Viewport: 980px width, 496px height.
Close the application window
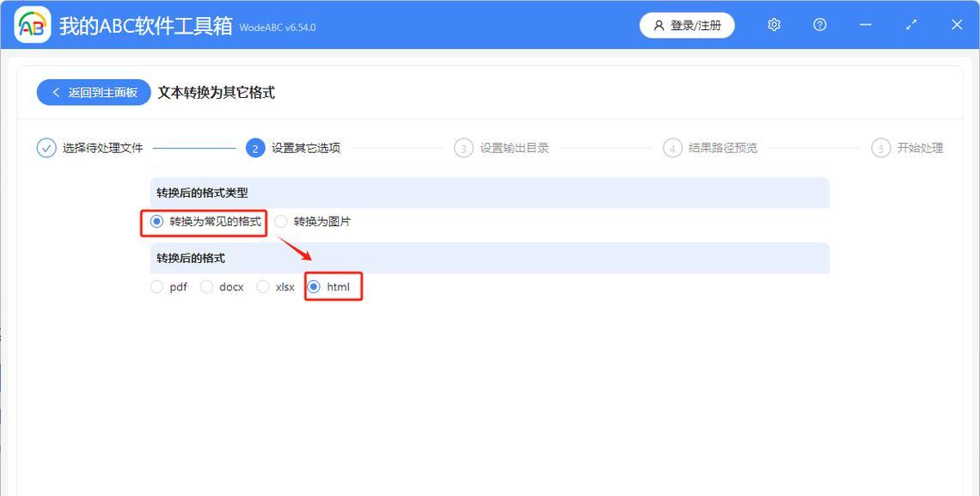tap(957, 25)
